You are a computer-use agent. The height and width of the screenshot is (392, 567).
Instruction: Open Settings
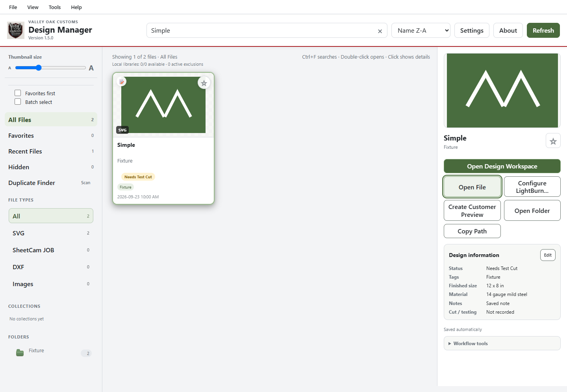(472, 30)
